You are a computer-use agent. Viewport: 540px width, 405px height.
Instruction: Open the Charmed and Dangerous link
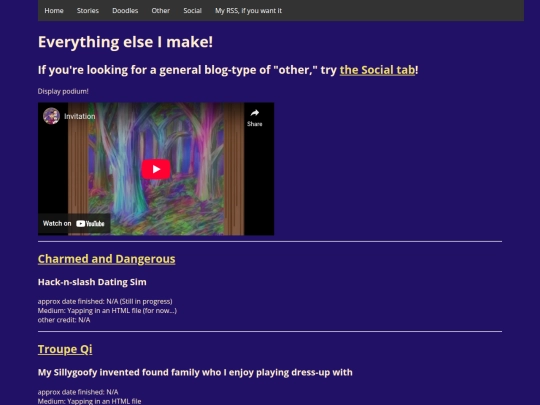pos(106,259)
